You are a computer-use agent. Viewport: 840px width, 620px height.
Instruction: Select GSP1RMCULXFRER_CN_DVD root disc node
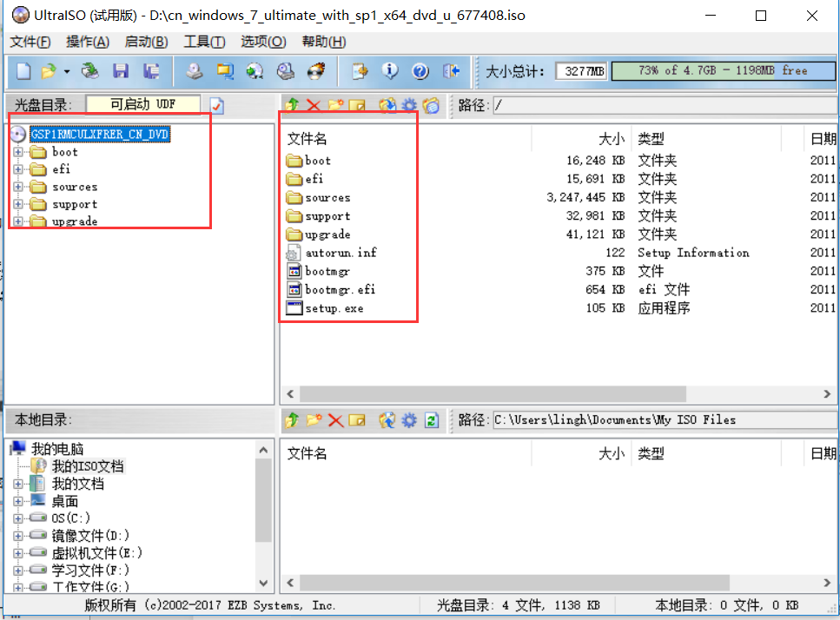coord(100,134)
